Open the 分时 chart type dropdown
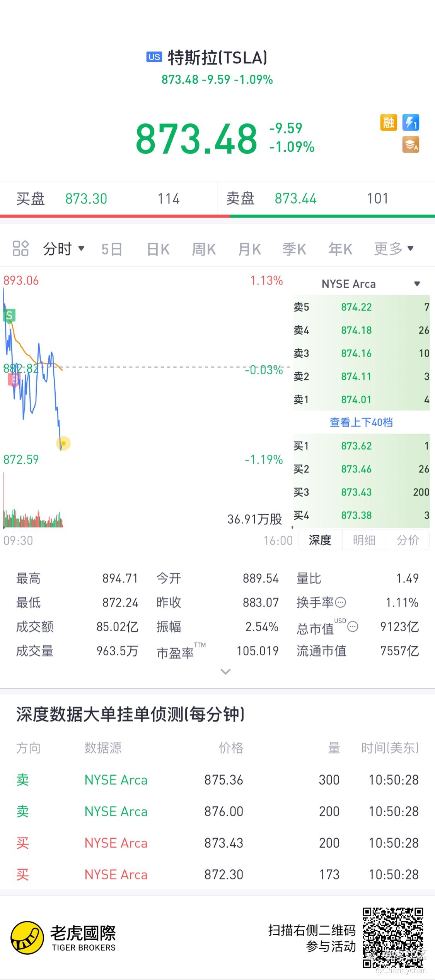The height and width of the screenshot is (980, 435). click(63, 248)
